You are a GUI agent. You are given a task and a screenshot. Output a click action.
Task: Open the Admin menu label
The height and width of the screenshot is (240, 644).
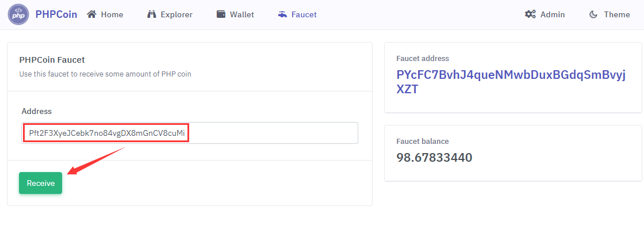tap(553, 14)
